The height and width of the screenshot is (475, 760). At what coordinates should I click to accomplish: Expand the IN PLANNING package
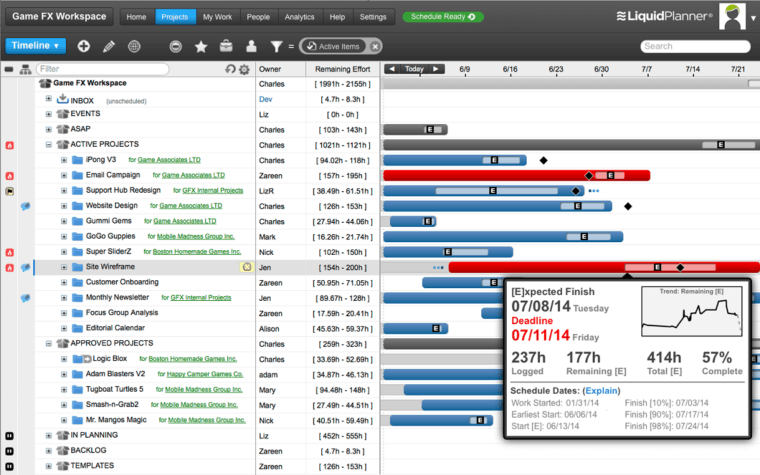click(x=48, y=436)
